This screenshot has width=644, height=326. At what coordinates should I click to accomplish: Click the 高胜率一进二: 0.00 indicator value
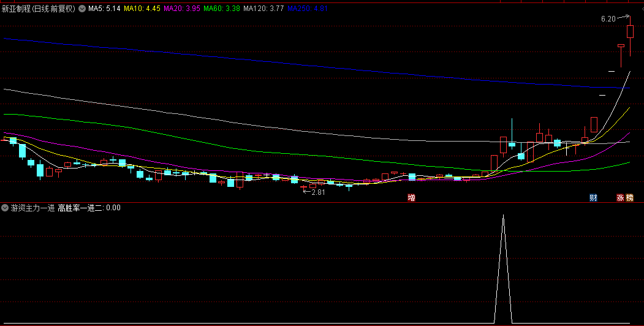tap(89, 208)
